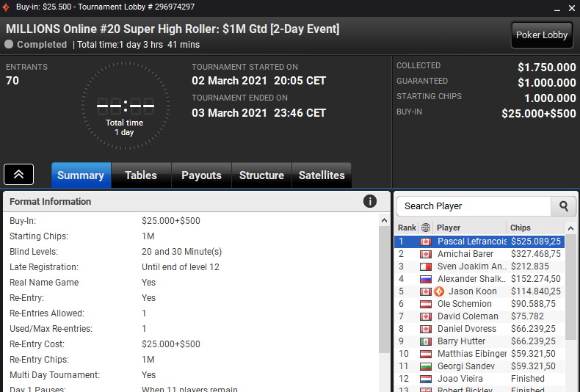Image resolution: width=580 pixels, height=392 pixels.
Task: Click the Real Name Game label
Action: click(44, 283)
